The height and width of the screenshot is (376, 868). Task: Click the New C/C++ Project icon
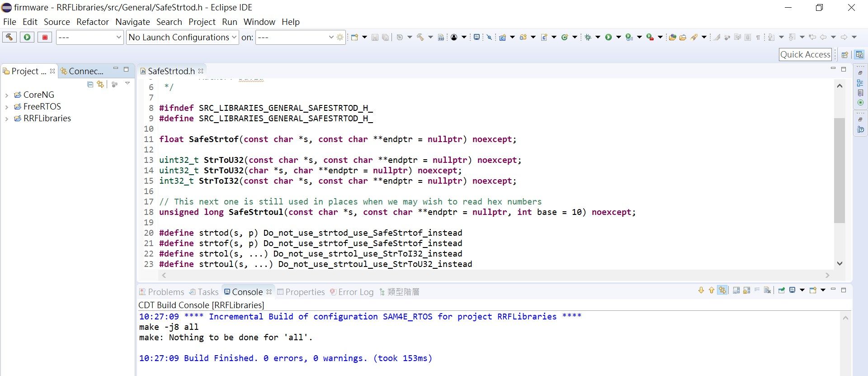(502, 37)
